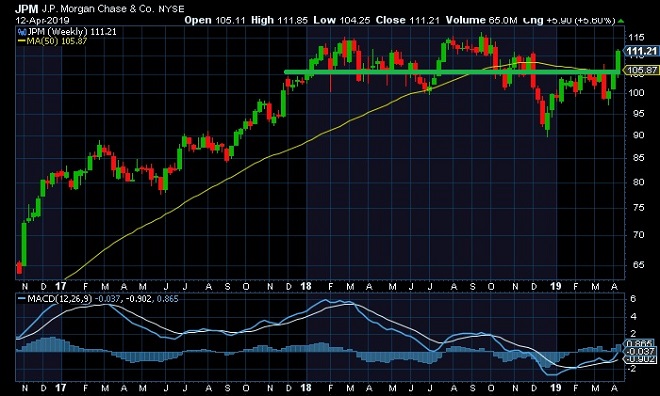Screen dimensions: 660x396
Task: Click the green up-arrow change indicator
Action: pyautogui.click(x=620, y=20)
